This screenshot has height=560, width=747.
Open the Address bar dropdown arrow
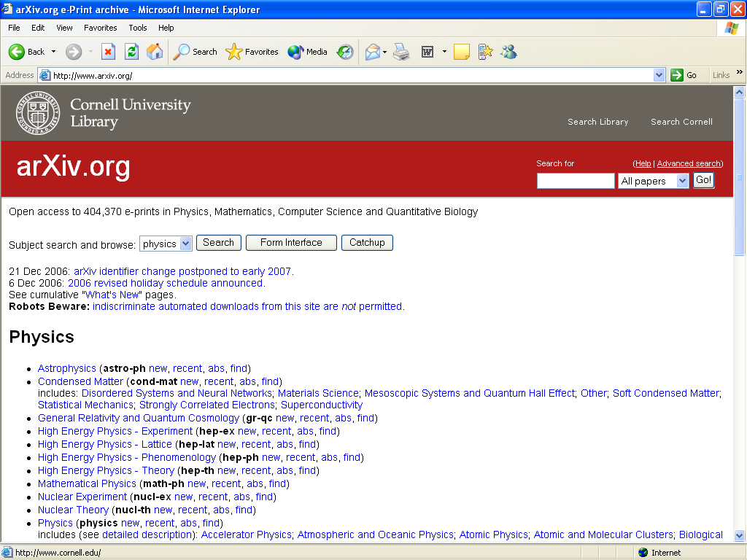pos(659,74)
